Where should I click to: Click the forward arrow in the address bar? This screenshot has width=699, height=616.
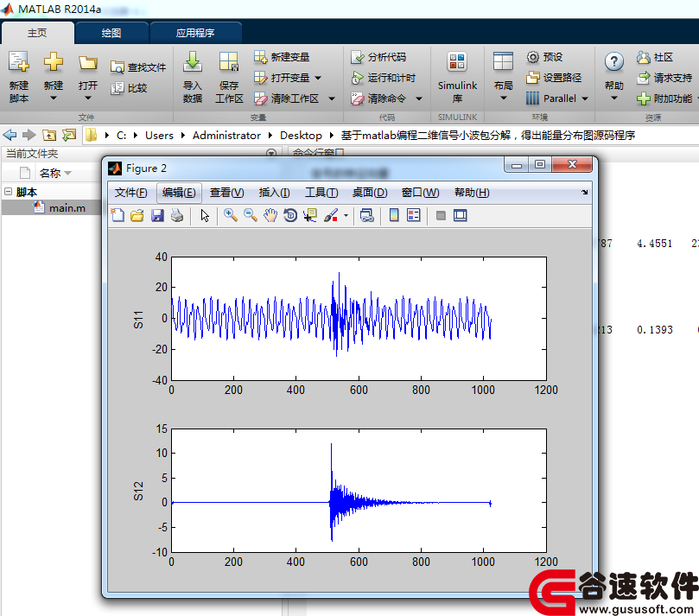[x=29, y=135]
